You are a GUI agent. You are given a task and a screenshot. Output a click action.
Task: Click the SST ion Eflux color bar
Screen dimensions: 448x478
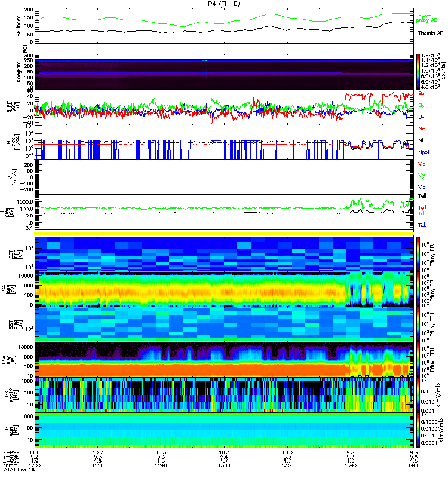coord(418,254)
